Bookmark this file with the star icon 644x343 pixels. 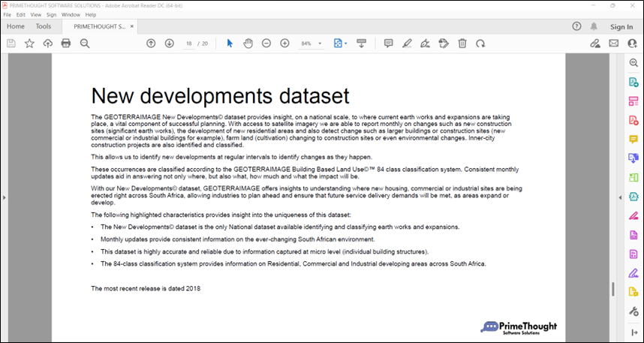29,43
